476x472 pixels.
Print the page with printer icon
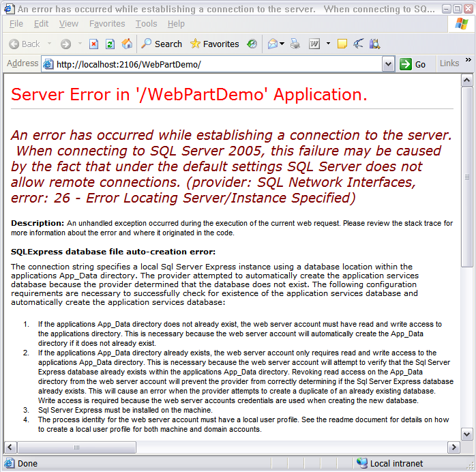click(295, 44)
